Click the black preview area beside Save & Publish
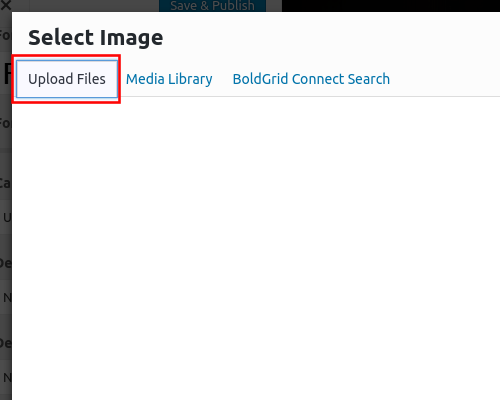 point(391,6)
